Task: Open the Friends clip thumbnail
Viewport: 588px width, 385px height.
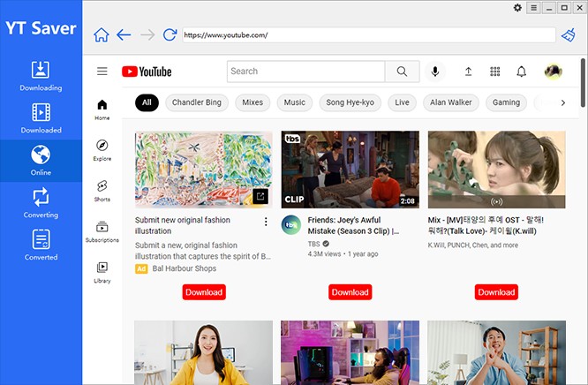Action: click(x=350, y=170)
